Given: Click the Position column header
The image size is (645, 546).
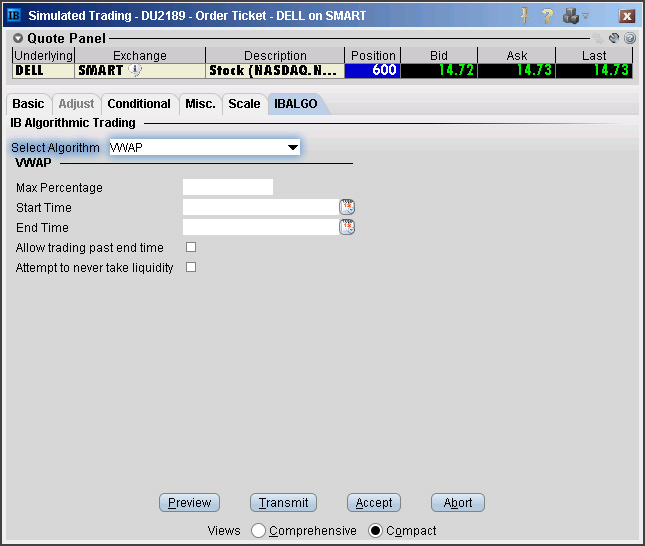Looking at the screenshot, I should tap(373, 56).
